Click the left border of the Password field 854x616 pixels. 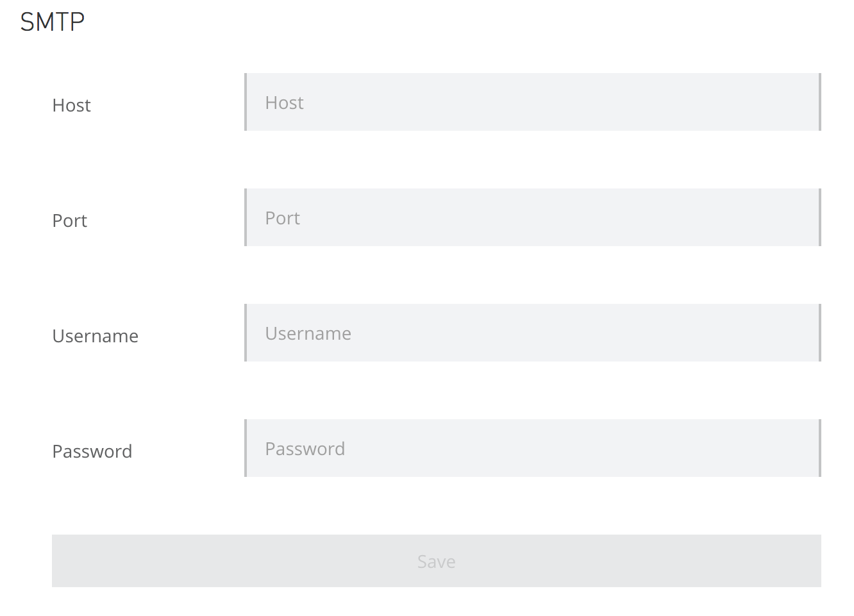(x=246, y=448)
